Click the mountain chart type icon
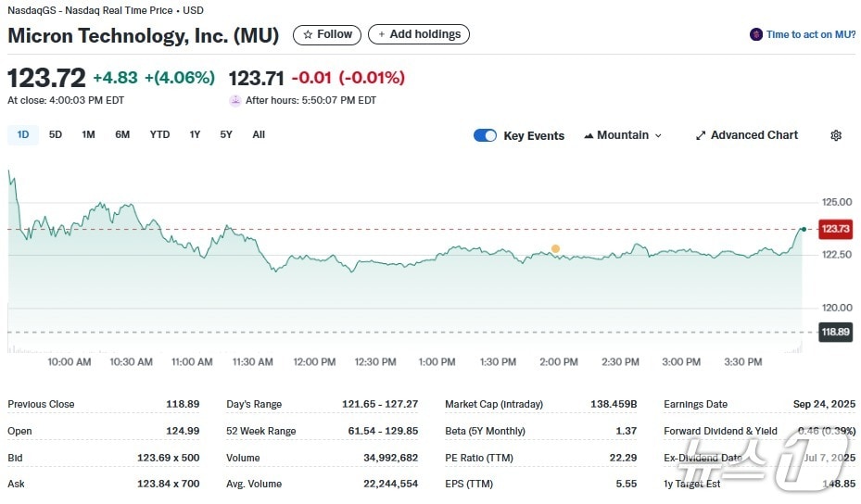 tap(589, 135)
